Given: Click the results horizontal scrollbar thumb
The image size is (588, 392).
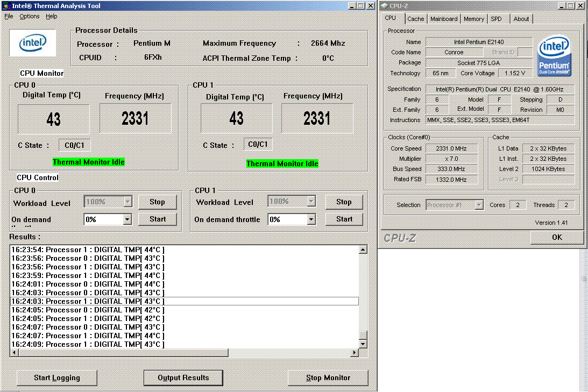Looking at the screenshot, I should click(123, 352).
